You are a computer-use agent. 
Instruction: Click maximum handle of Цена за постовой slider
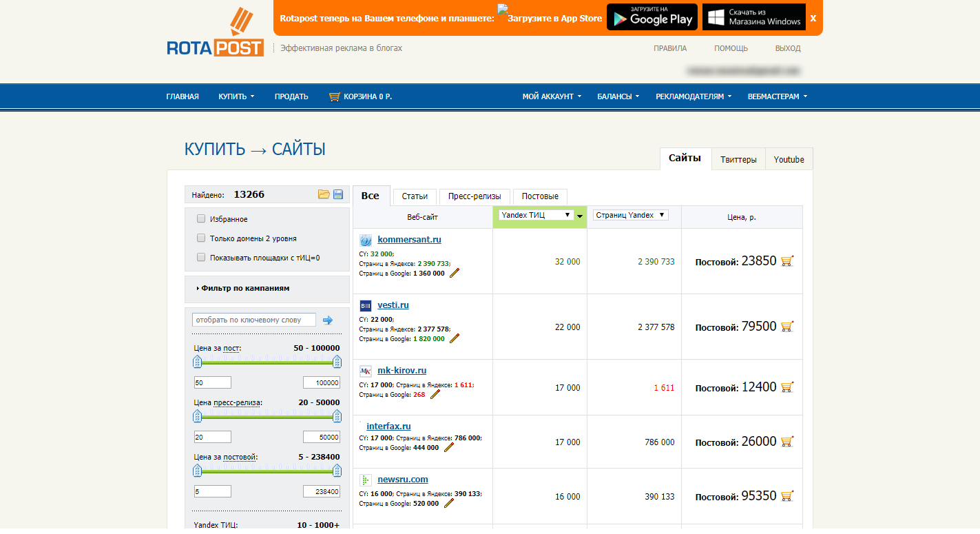tap(337, 471)
